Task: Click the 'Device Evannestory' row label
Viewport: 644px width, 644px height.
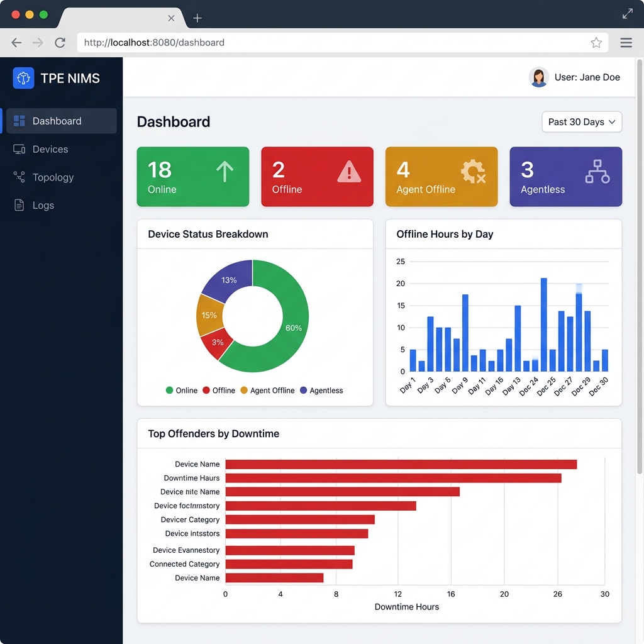Action: click(x=186, y=550)
